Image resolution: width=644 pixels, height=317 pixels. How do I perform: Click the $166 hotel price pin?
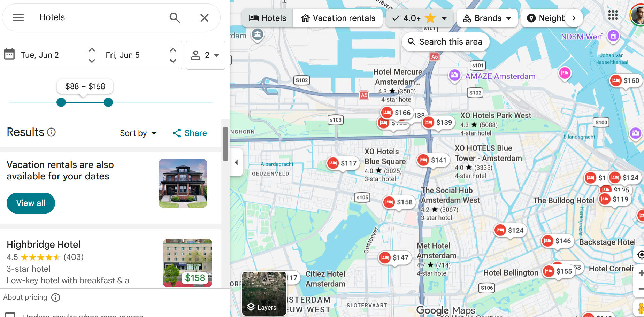397,113
